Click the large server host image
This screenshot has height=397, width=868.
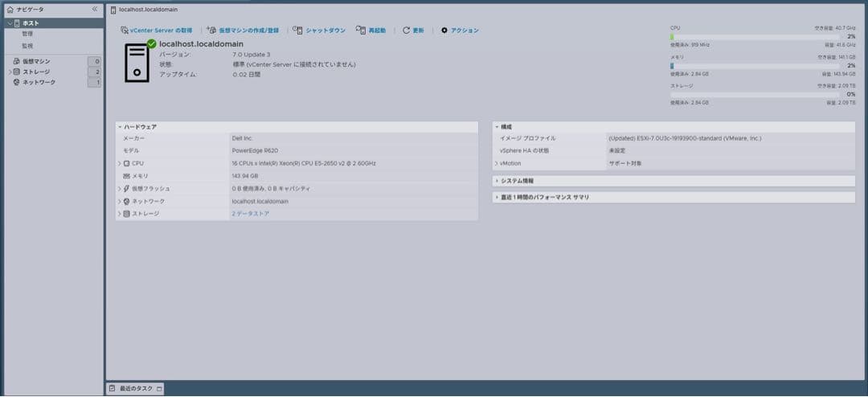coord(137,63)
